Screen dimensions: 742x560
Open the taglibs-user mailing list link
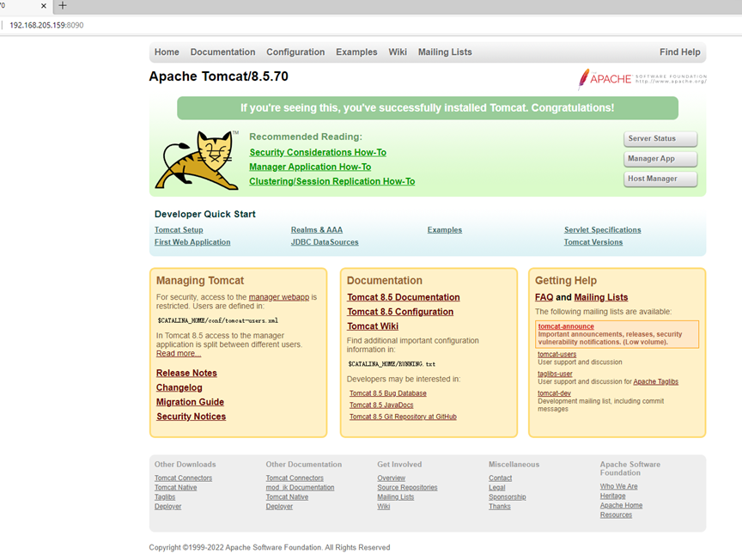tap(555, 374)
